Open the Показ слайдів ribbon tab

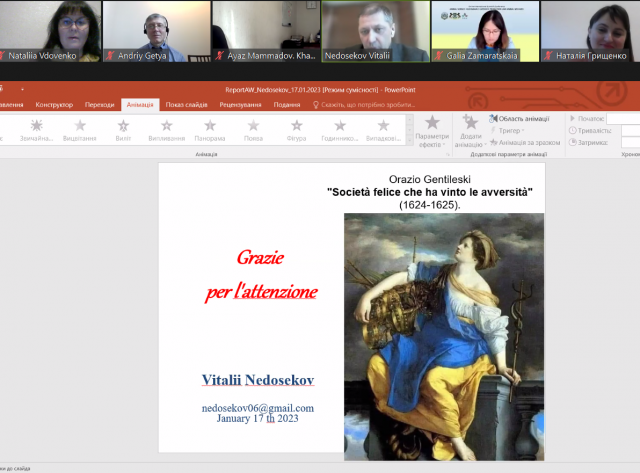point(187,105)
